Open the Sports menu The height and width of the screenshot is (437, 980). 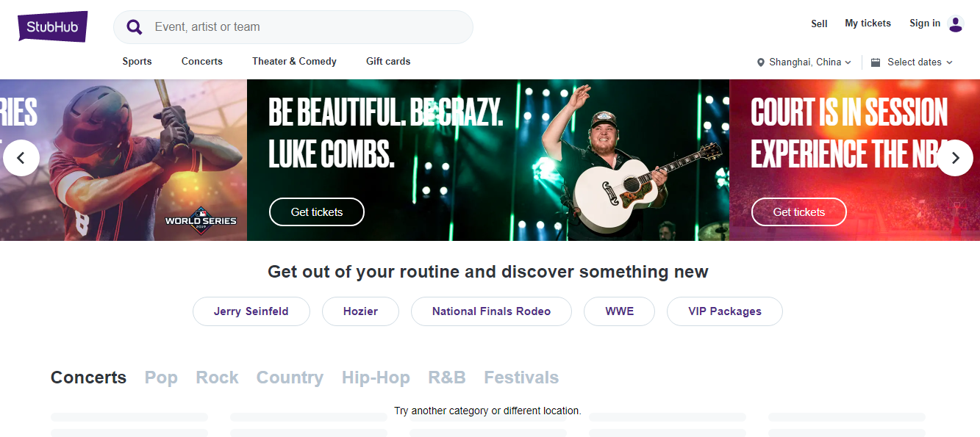pyautogui.click(x=137, y=62)
